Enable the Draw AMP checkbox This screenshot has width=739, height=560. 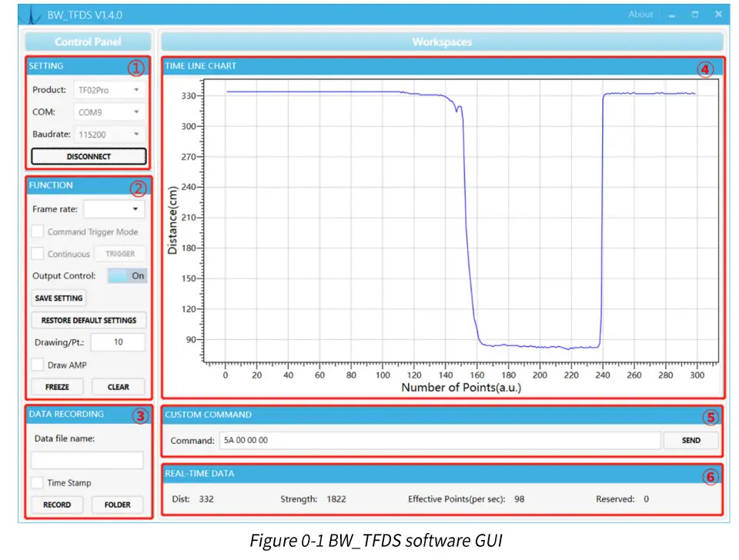pyautogui.click(x=37, y=365)
